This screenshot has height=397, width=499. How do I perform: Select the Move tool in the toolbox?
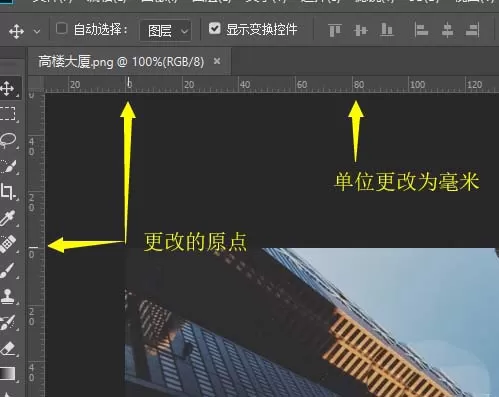pyautogui.click(x=8, y=88)
